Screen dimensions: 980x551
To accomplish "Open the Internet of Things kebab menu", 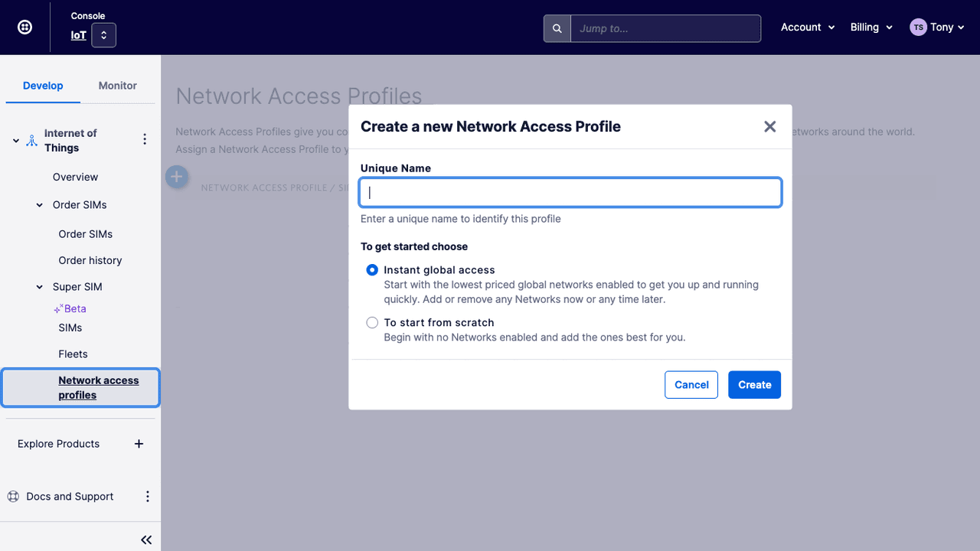I will click(x=145, y=139).
